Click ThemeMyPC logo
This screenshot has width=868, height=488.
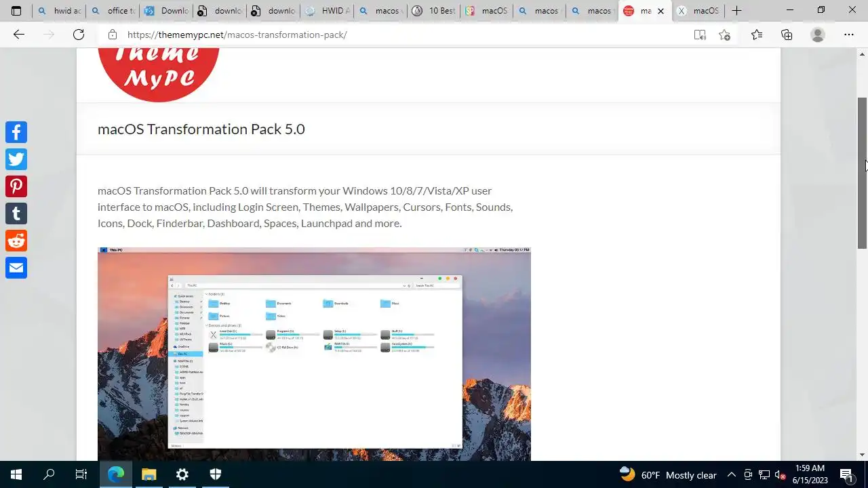pos(159,75)
